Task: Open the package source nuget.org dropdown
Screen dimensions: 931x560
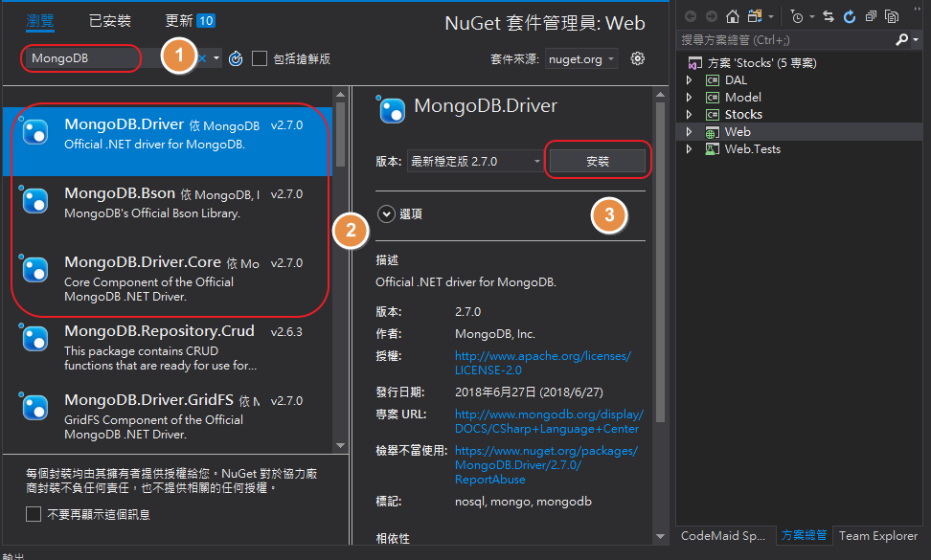Action: click(581, 58)
